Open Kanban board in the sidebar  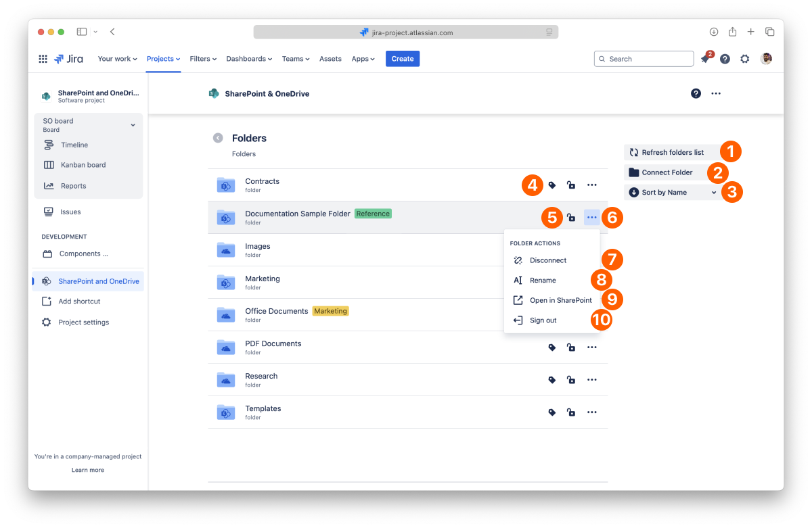(x=83, y=165)
